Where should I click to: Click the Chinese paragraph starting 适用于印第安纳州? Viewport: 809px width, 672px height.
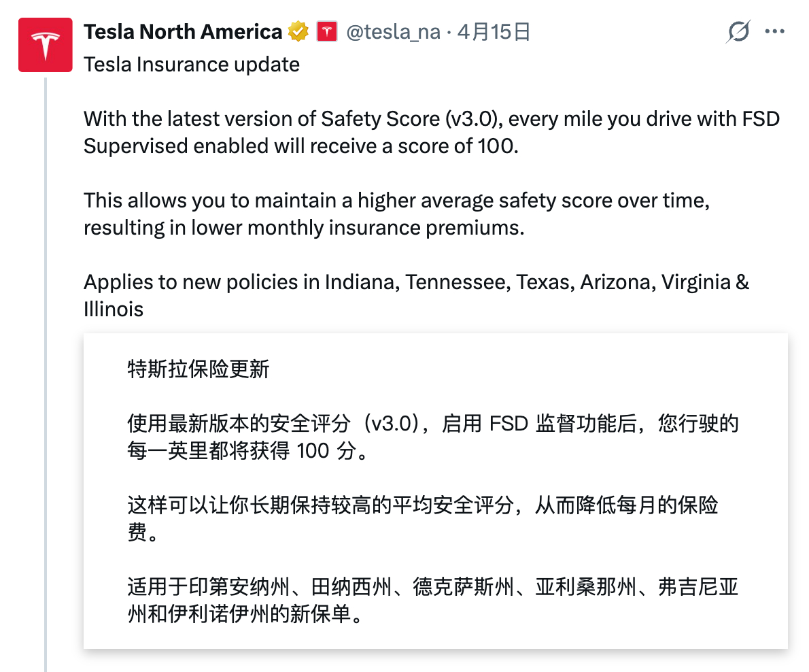[x=432, y=601]
